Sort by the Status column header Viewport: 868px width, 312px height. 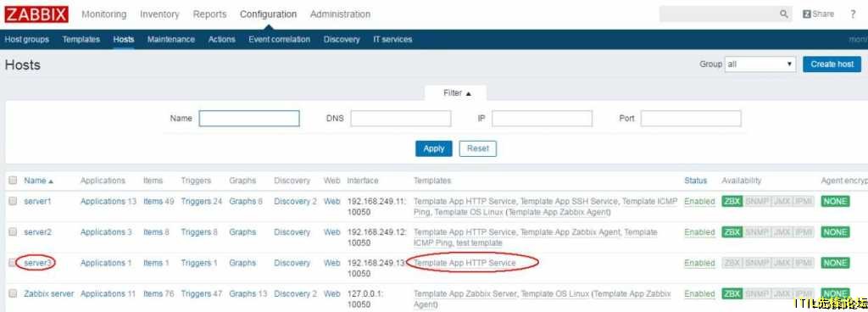point(695,181)
